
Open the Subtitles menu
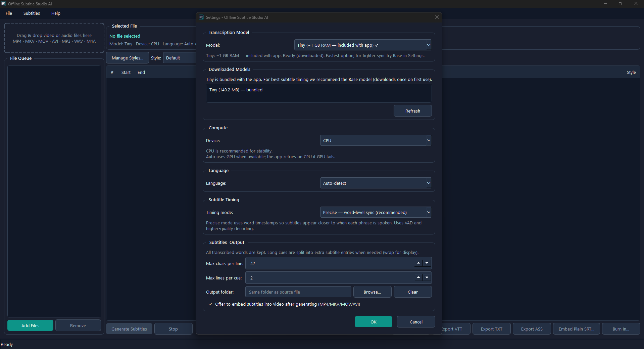[32, 13]
